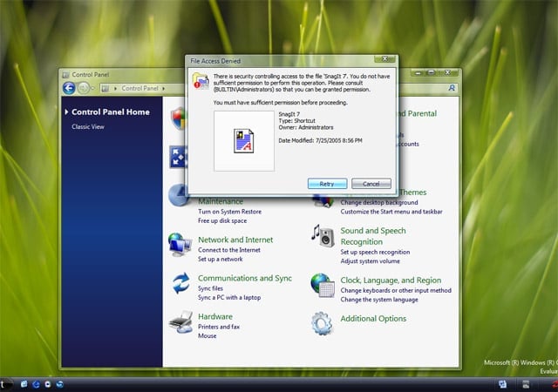Switch to Classic View
The height and width of the screenshot is (392, 558).
[88, 126]
